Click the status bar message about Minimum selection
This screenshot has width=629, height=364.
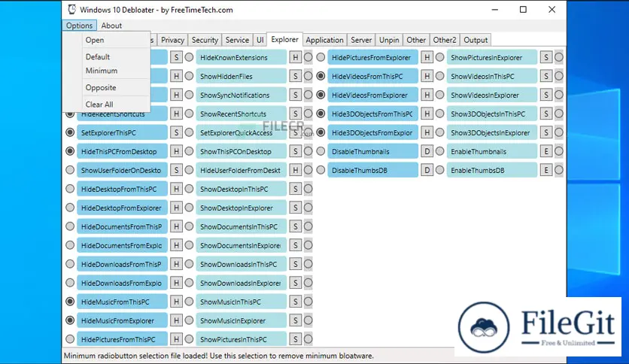[219, 356]
